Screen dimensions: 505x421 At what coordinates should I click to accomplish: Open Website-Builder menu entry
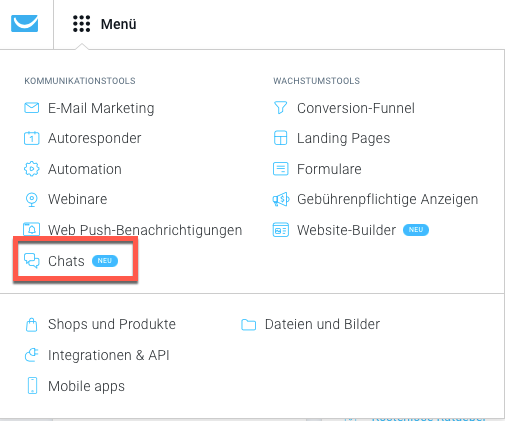346,230
